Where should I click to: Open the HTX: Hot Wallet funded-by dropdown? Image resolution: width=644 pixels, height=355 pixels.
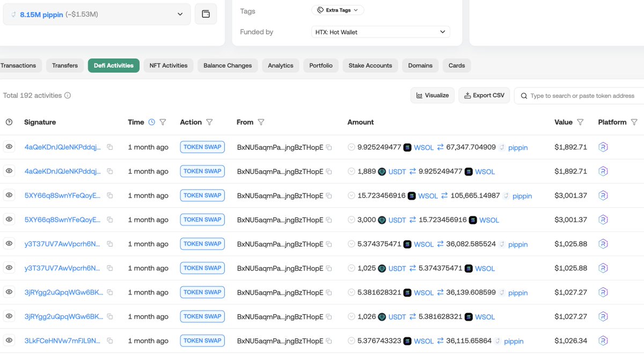tap(380, 32)
